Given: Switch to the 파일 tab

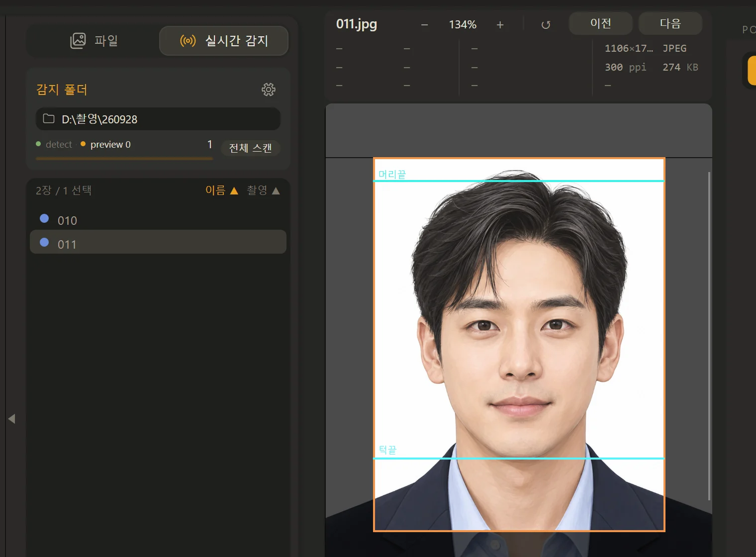Looking at the screenshot, I should tap(94, 41).
